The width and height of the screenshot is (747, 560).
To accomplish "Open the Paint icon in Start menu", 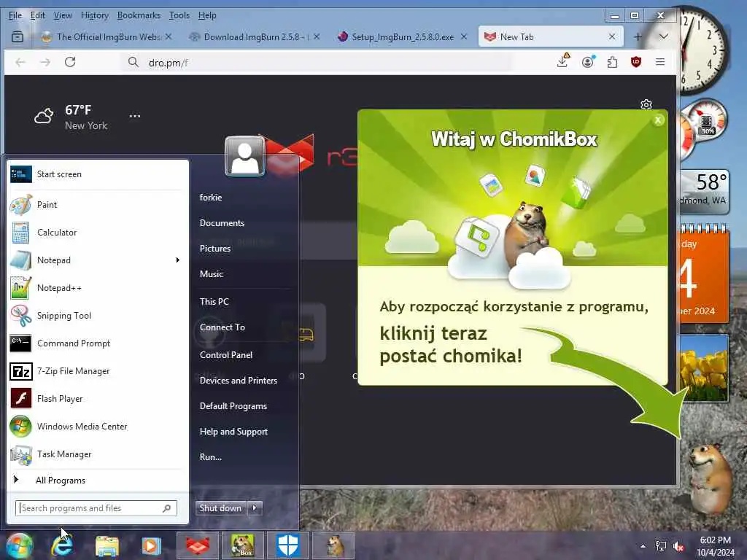I will coord(21,205).
